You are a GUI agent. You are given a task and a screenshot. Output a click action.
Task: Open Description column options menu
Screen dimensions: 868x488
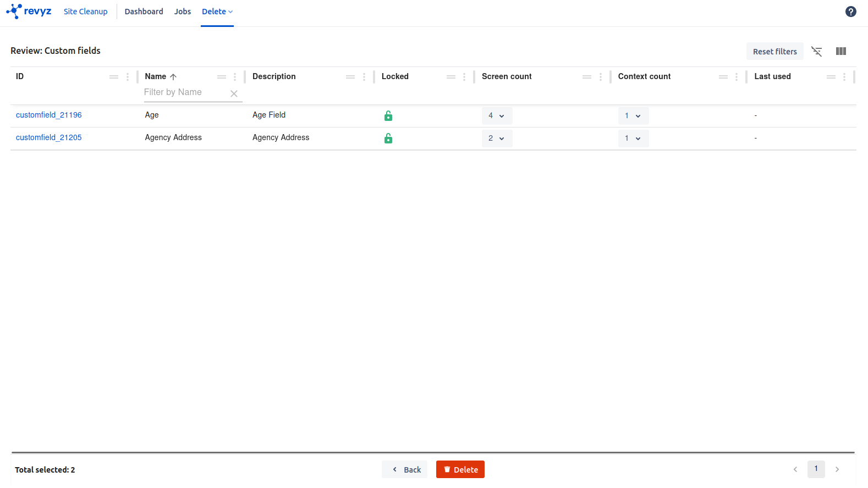(x=364, y=77)
